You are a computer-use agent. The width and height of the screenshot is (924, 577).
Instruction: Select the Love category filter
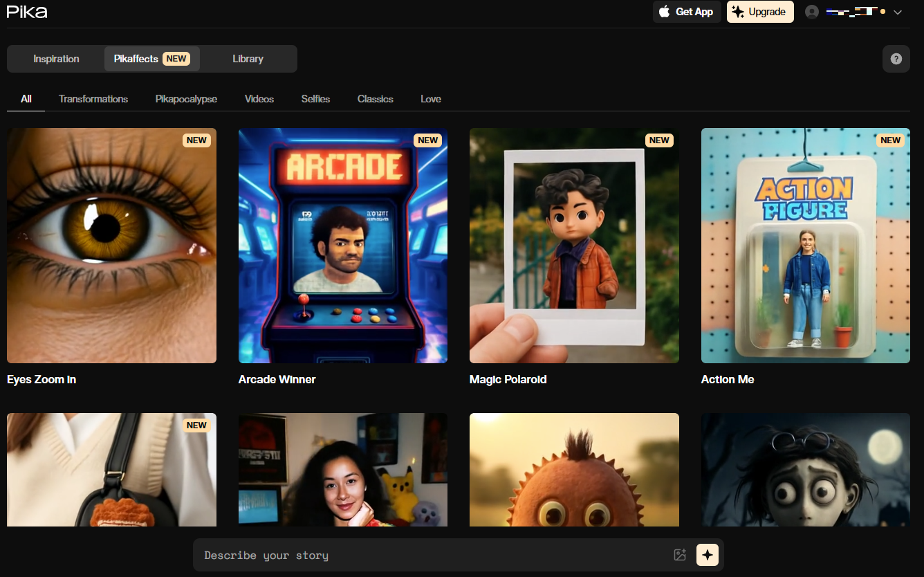[430, 99]
